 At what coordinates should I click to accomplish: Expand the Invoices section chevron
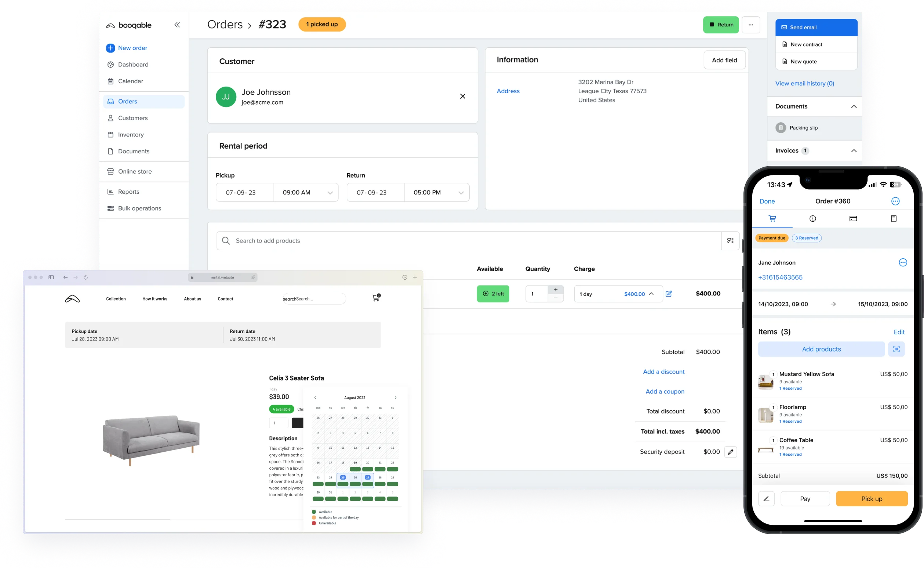point(854,150)
